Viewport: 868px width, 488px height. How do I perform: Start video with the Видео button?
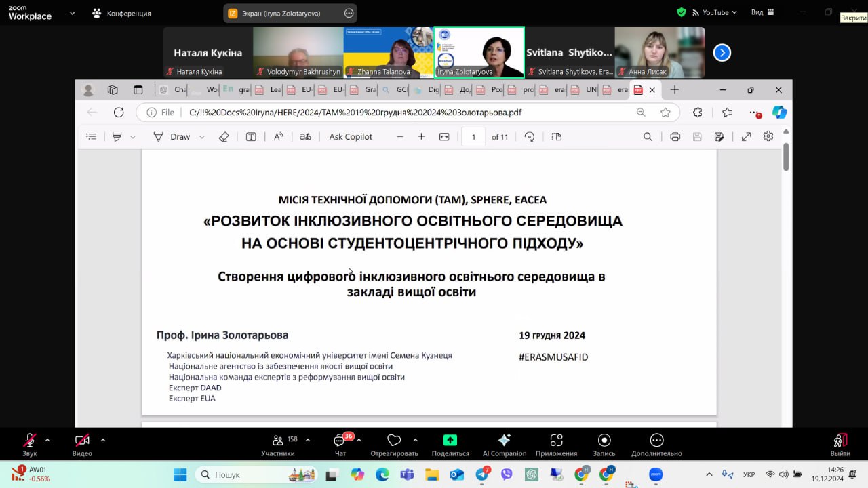click(82, 445)
